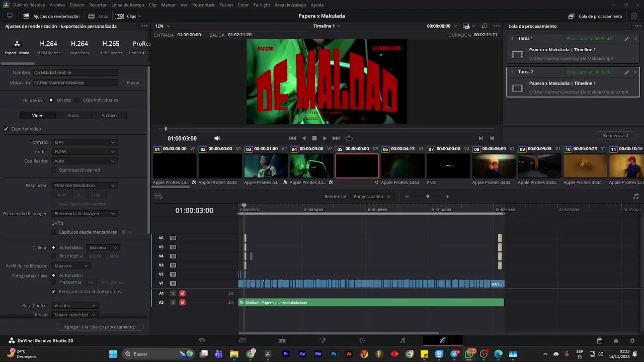The width and height of the screenshot is (644, 362).
Task: Go to first frame button
Action: [x=293, y=138]
